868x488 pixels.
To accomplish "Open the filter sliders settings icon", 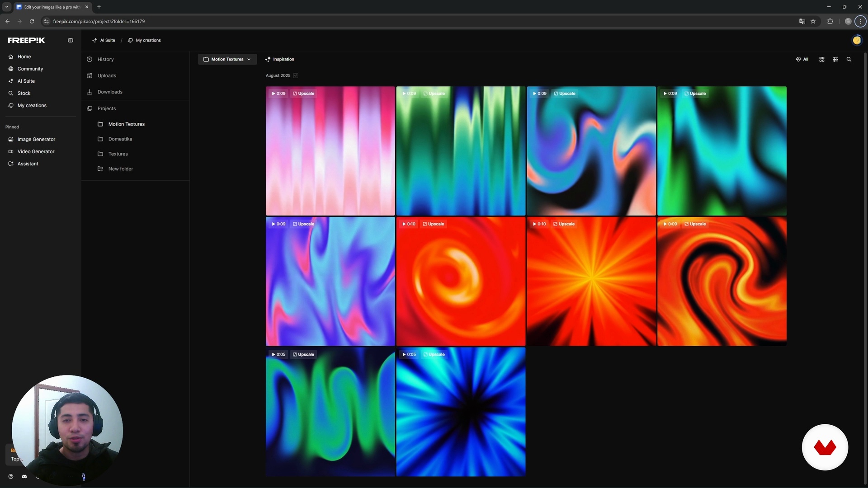I will click(835, 59).
